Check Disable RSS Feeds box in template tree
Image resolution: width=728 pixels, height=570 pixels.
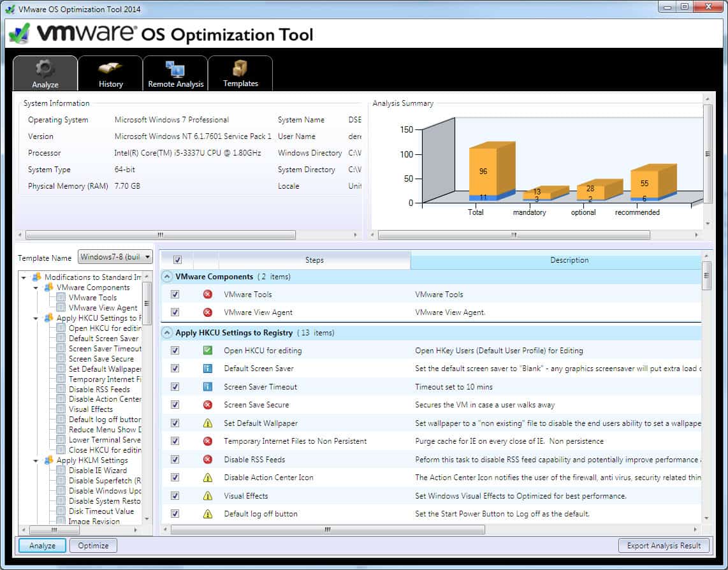click(61, 389)
